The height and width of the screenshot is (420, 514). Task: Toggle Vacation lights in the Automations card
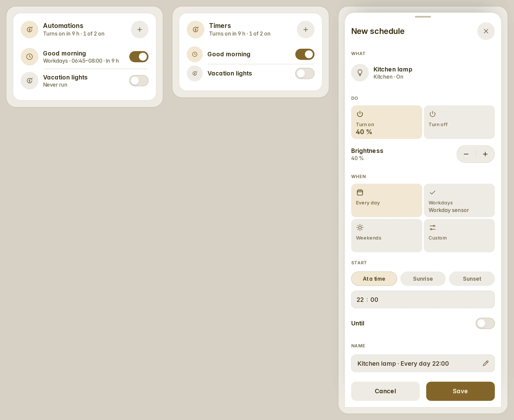[139, 81]
